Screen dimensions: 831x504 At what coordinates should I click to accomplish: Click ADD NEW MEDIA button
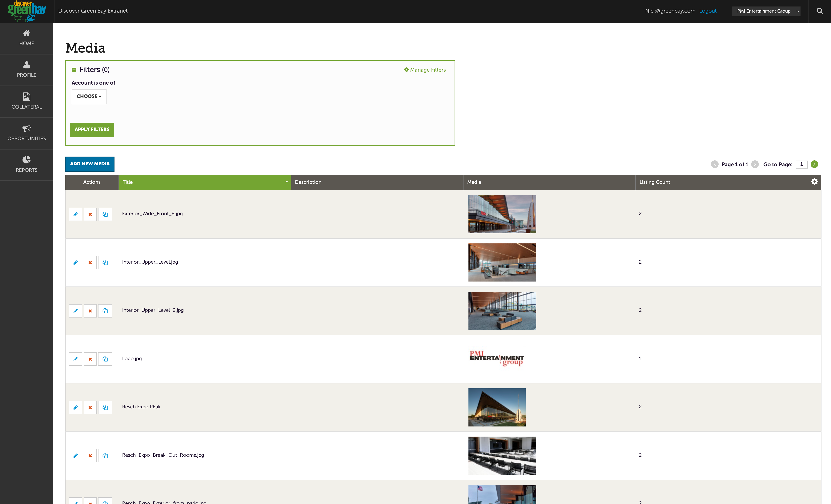click(90, 164)
